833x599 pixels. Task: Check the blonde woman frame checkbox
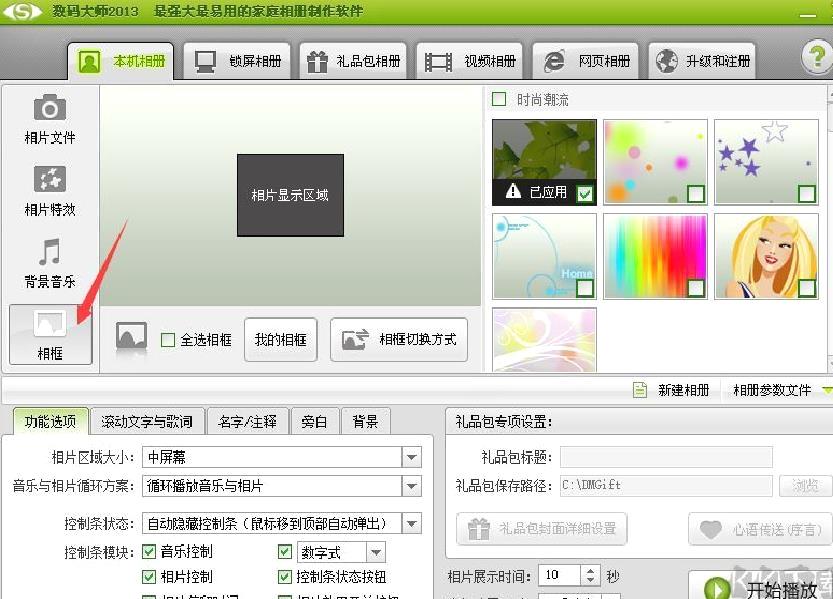pos(806,288)
